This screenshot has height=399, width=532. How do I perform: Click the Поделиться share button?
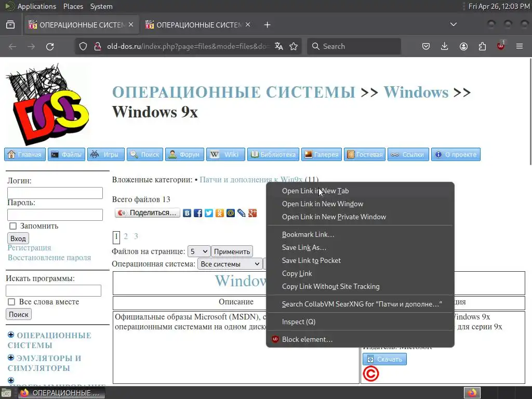[x=147, y=212]
